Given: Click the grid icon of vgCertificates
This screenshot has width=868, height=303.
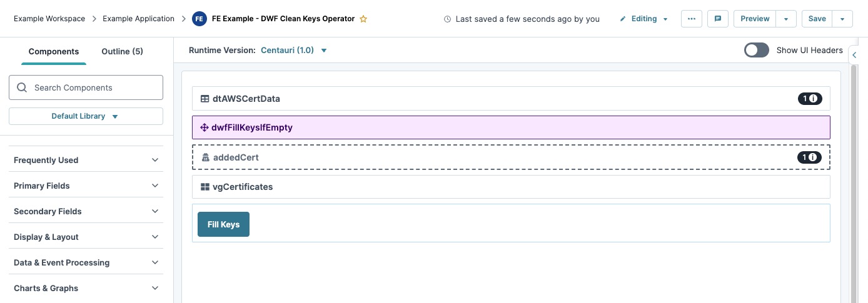Looking at the screenshot, I should point(204,187).
